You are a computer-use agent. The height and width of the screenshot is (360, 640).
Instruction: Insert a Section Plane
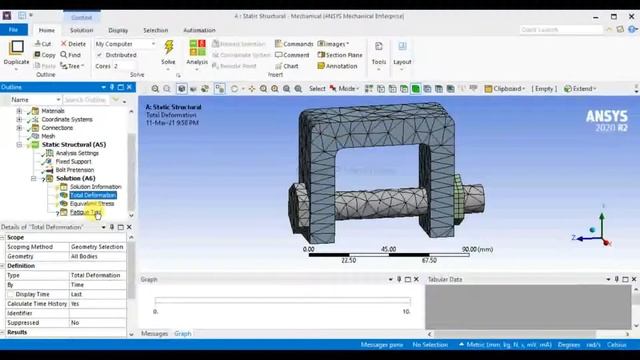[340, 55]
